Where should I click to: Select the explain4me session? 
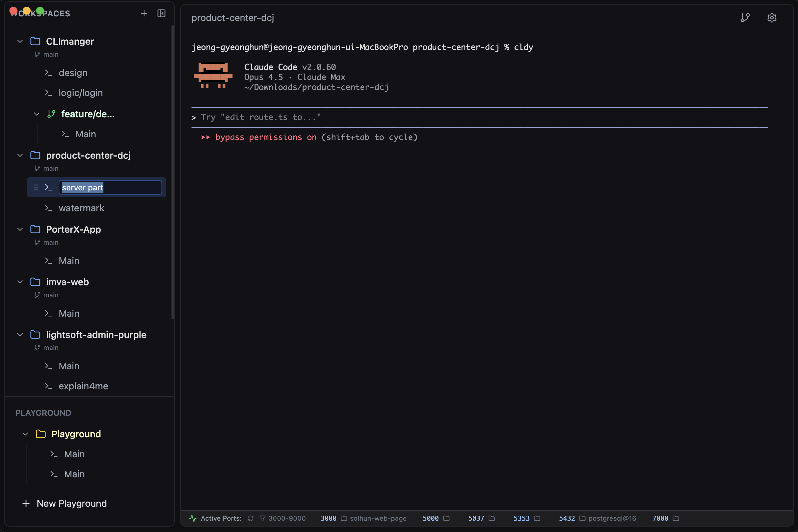(83, 386)
